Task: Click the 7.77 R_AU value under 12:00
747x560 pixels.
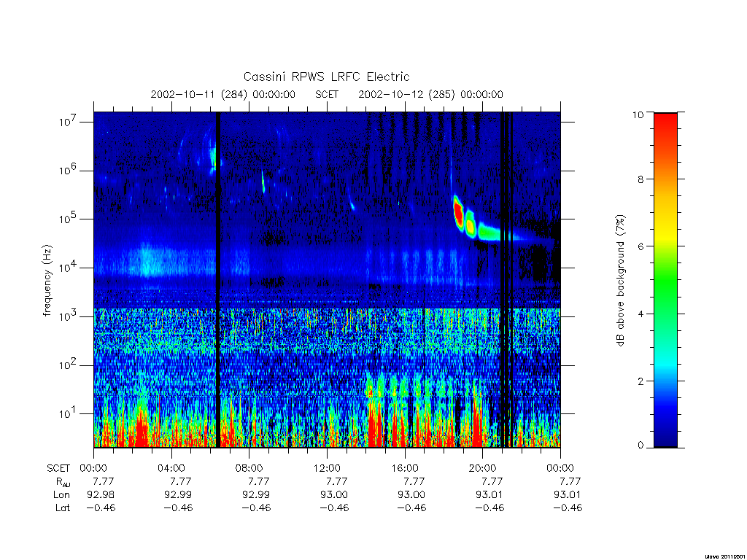Action: coord(337,481)
